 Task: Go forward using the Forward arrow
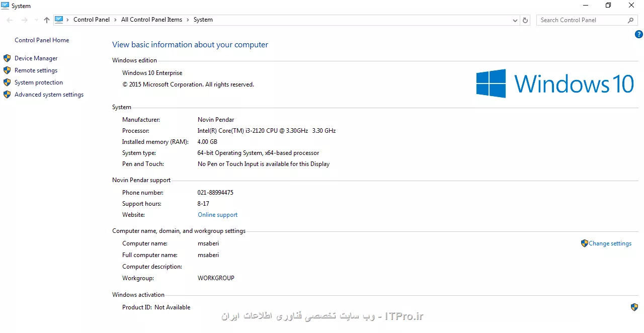24,20
